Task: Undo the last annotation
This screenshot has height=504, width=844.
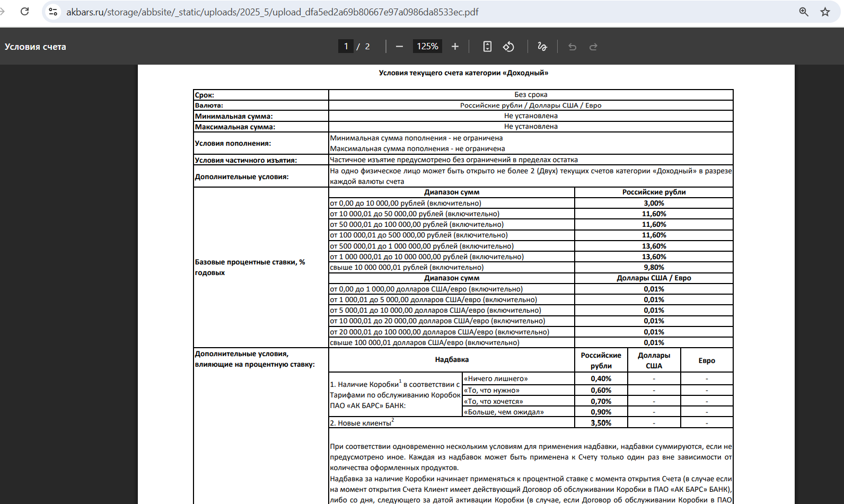Action: (x=572, y=47)
